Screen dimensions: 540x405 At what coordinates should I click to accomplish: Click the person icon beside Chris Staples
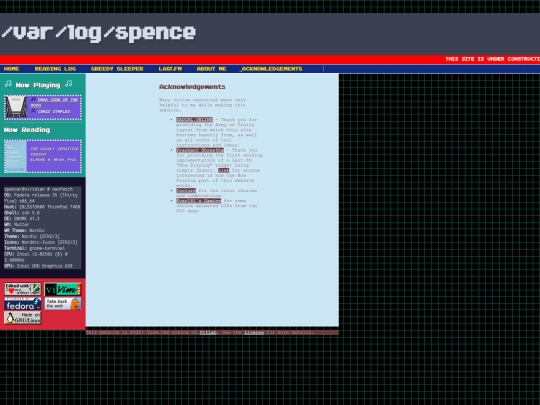click(x=33, y=111)
